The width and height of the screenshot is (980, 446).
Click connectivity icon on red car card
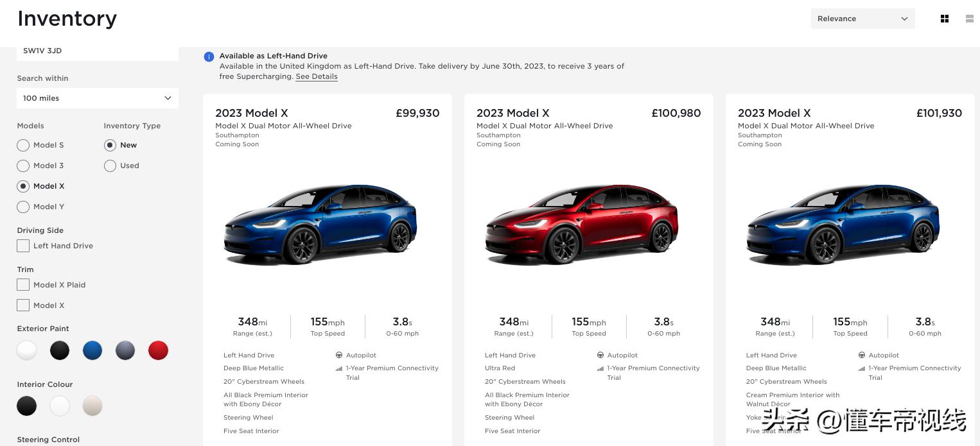(x=600, y=368)
